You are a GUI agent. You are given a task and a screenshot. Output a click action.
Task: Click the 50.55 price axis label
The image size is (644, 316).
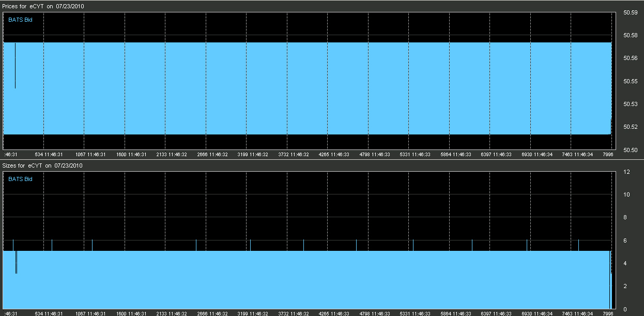coord(630,81)
